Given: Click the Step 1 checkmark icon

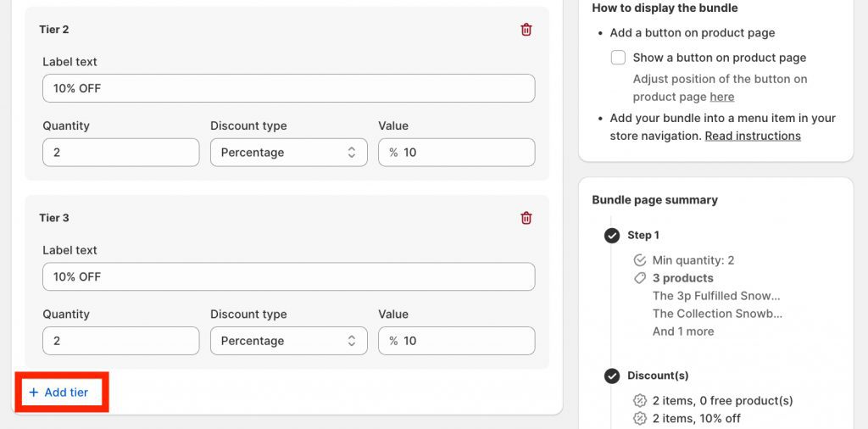Looking at the screenshot, I should tap(612, 236).
